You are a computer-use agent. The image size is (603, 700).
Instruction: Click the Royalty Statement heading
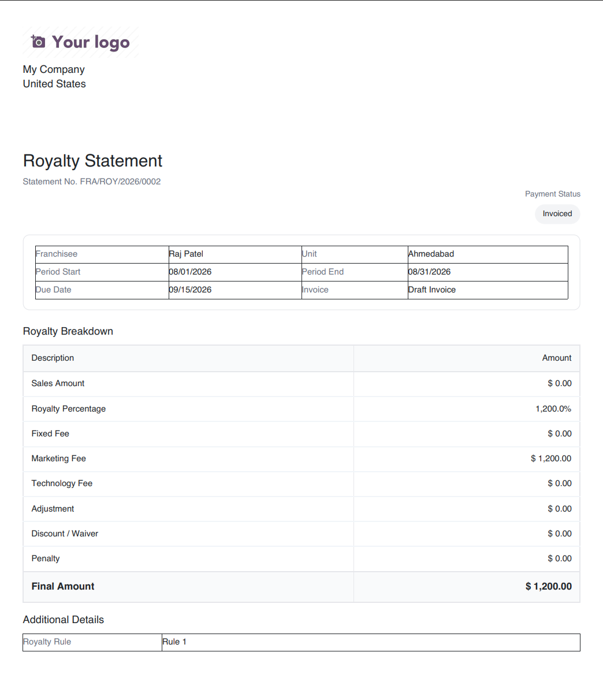click(x=93, y=161)
